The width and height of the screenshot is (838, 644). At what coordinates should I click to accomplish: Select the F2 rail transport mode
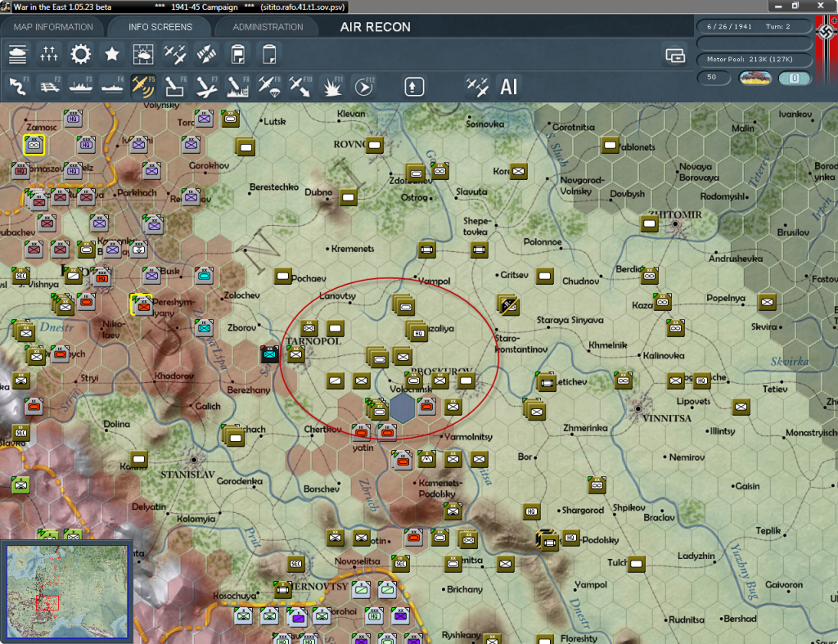click(50, 87)
